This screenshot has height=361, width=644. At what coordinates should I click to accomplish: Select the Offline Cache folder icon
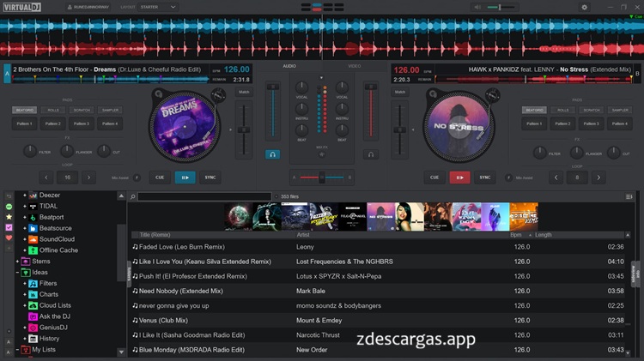pos(33,250)
